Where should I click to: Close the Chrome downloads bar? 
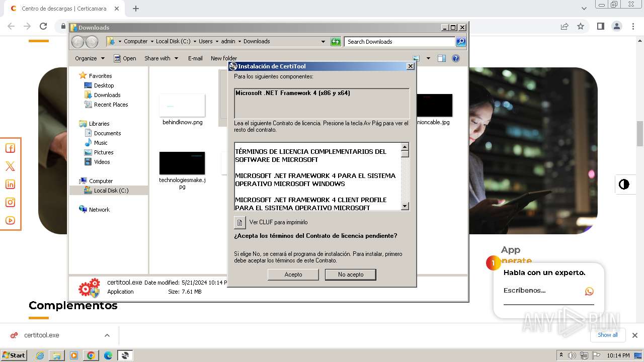[x=635, y=335]
